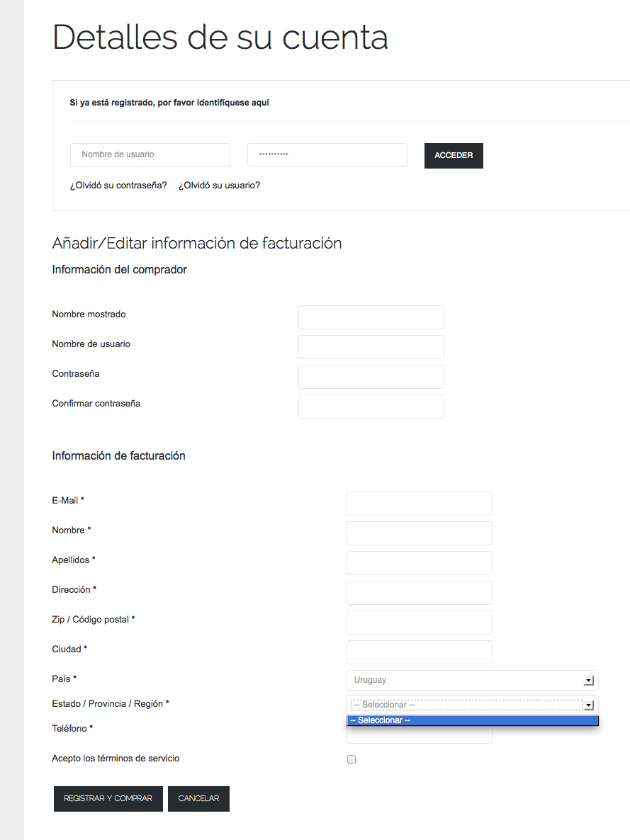Open the País dropdown arrow
Screen dimensions: 630x840
[589, 681]
